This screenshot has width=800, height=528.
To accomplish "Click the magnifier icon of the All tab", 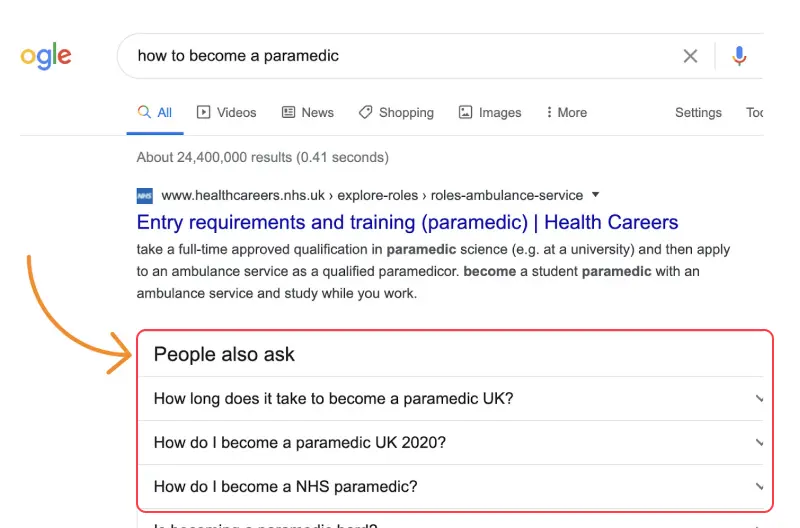I will coord(145,113).
